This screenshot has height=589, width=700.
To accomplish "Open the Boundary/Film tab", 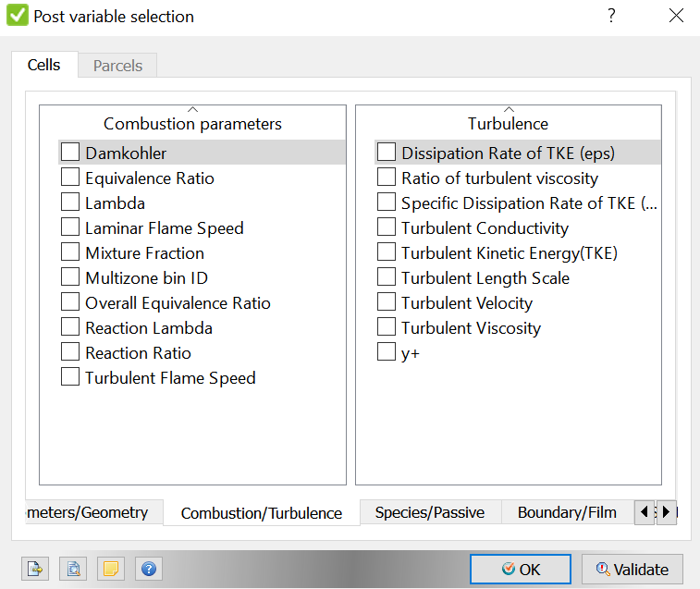I will (x=567, y=512).
